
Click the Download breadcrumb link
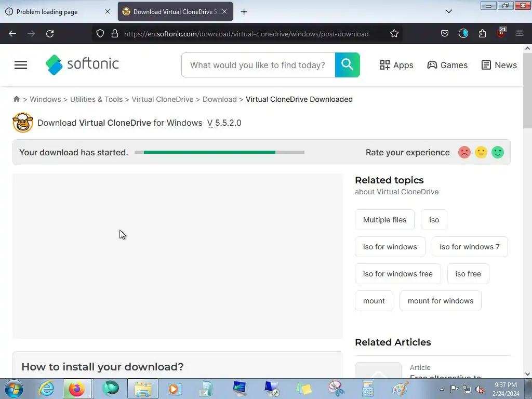[220, 99]
